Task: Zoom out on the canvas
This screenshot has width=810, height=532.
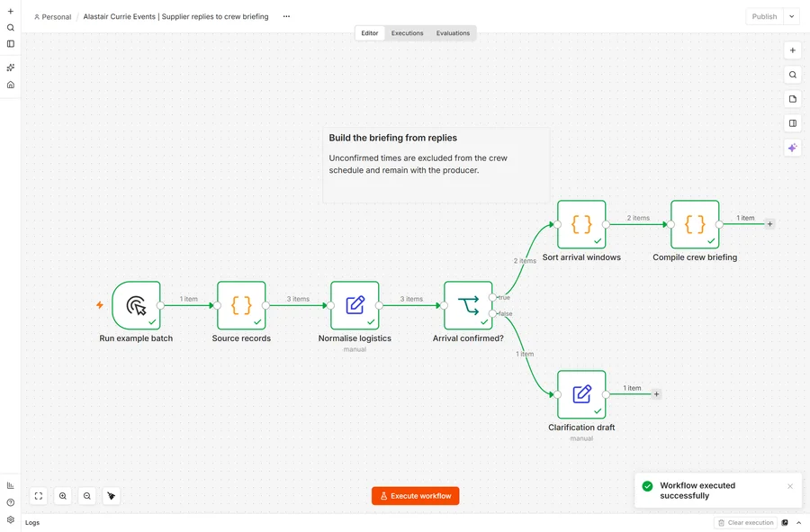Action: coord(87,496)
